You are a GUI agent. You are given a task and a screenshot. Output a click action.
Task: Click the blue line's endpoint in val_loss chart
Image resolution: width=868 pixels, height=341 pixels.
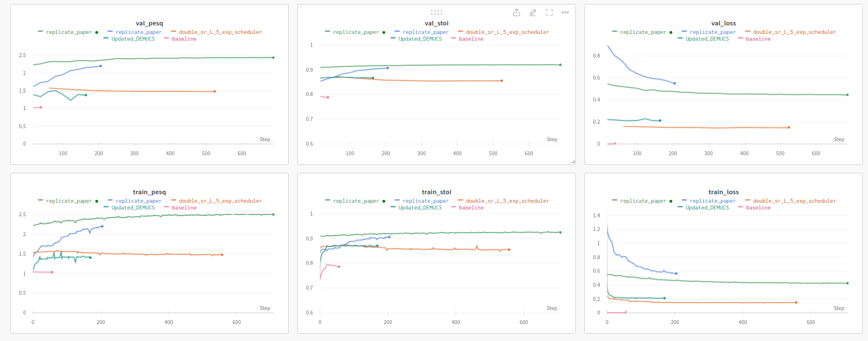coord(675,84)
